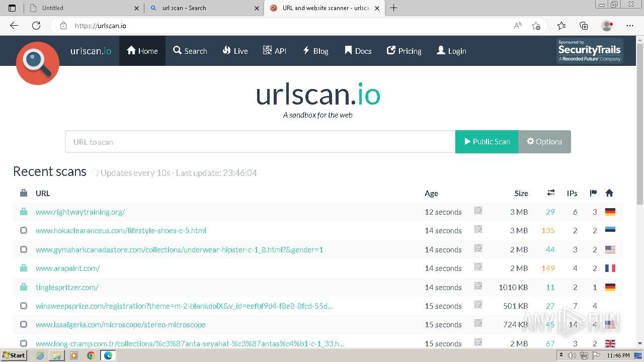Click QR icon for rightwaytraining.org row
The image size is (644, 362).
click(478, 211)
